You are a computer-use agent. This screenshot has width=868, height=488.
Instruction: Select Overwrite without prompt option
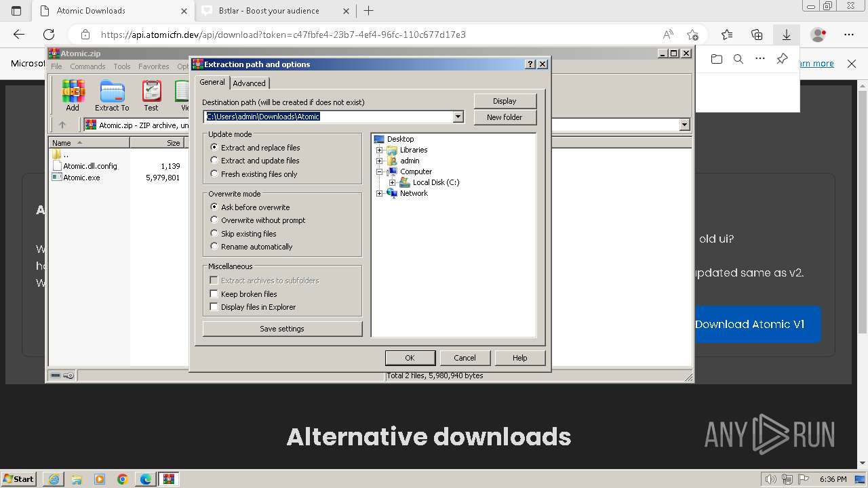point(258,220)
